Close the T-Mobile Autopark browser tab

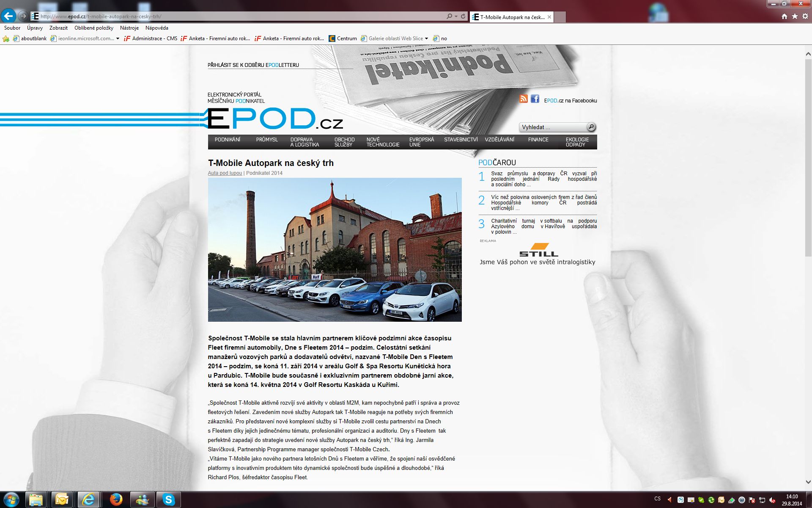(x=549, y=17)
